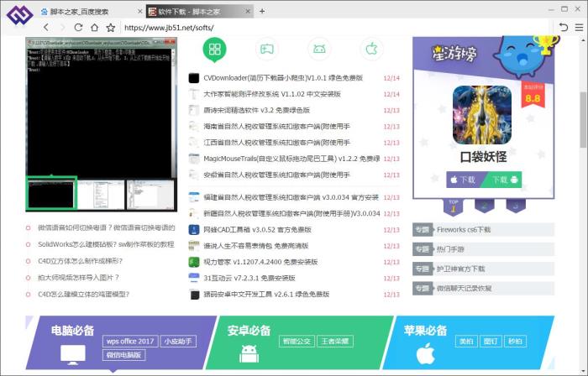Open a new browser tab
The image size is (588, 376).
(262, 11)
